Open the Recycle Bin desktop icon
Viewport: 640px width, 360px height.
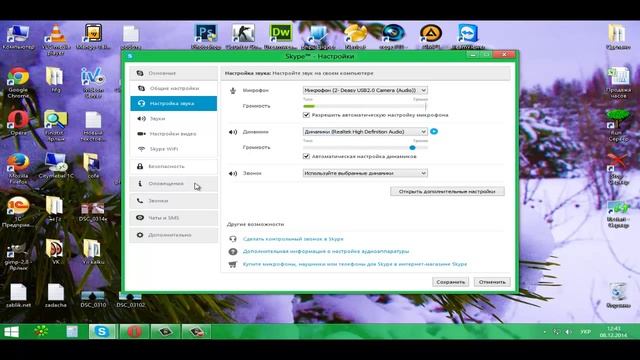coord(618,296)
